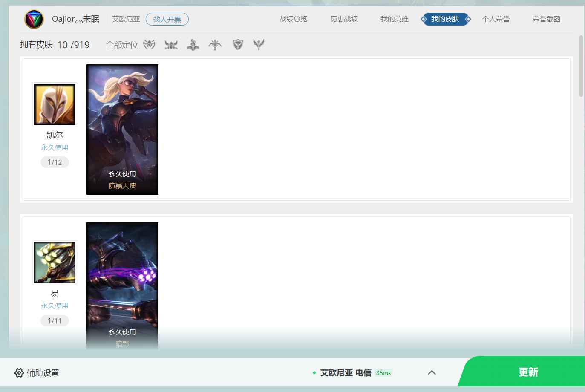Image resolution: width=585 pixels, height=392 pixels.
Task: Open 辅助设置 gear settings
Action: tap(37, 373)
